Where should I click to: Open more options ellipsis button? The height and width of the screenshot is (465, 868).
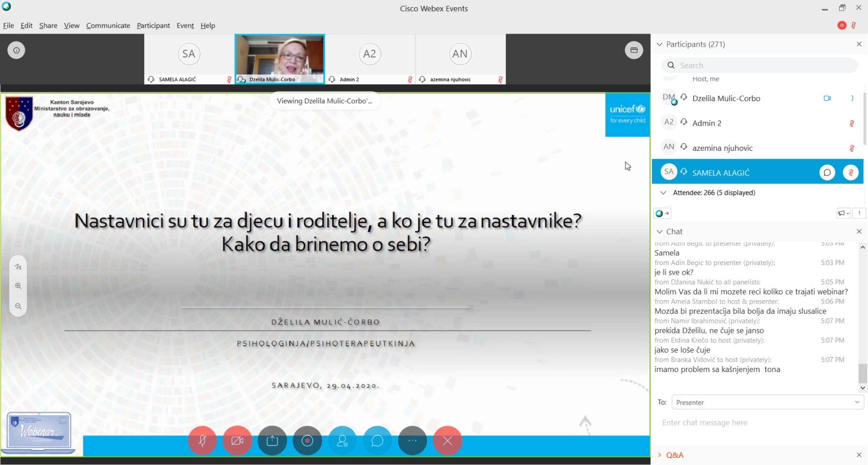coord(412,440)
